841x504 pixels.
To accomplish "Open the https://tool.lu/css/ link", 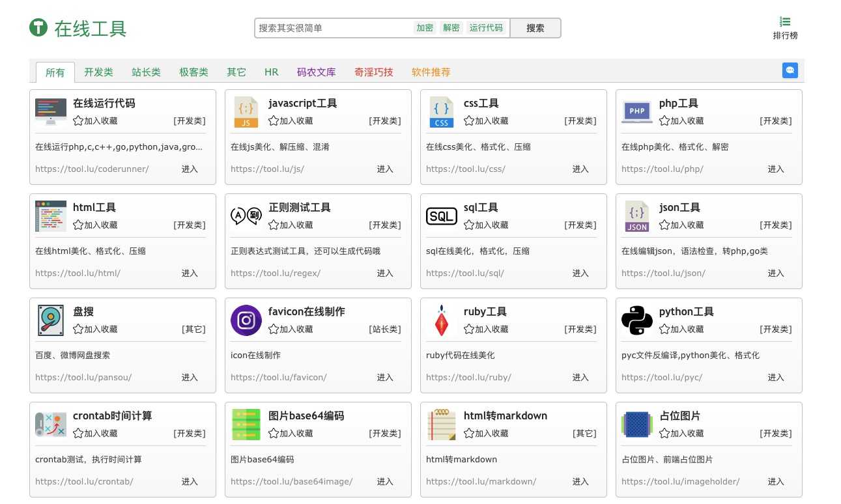I will [x=466, y=169].
